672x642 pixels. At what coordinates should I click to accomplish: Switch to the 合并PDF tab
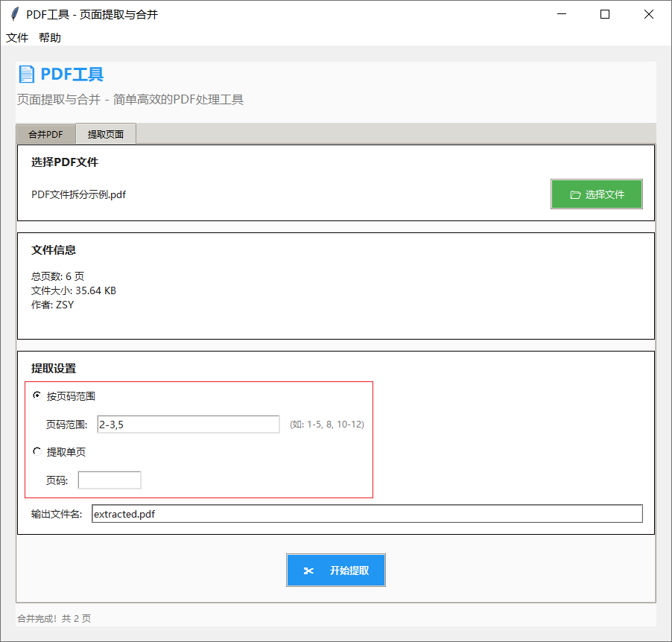[x=45, y=134]
